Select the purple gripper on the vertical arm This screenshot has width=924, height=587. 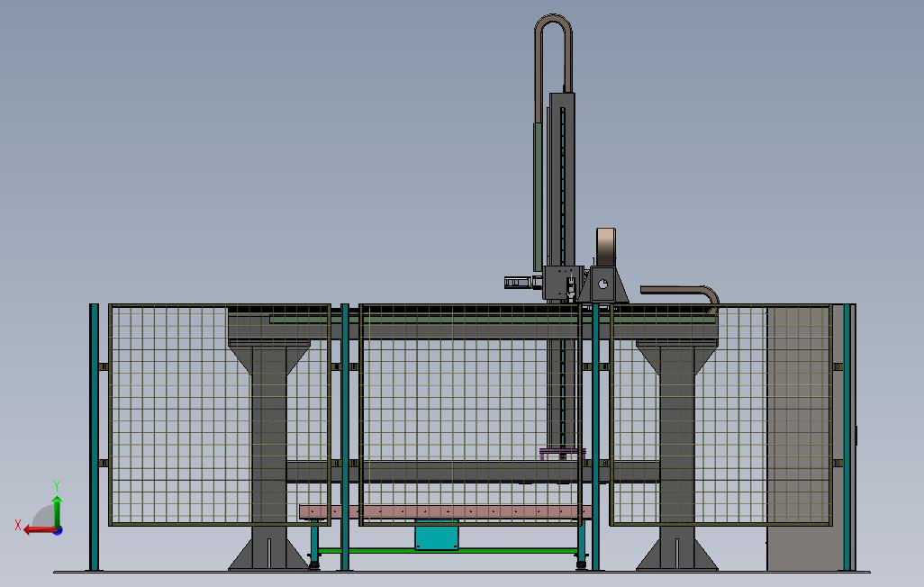coord(563,453)
